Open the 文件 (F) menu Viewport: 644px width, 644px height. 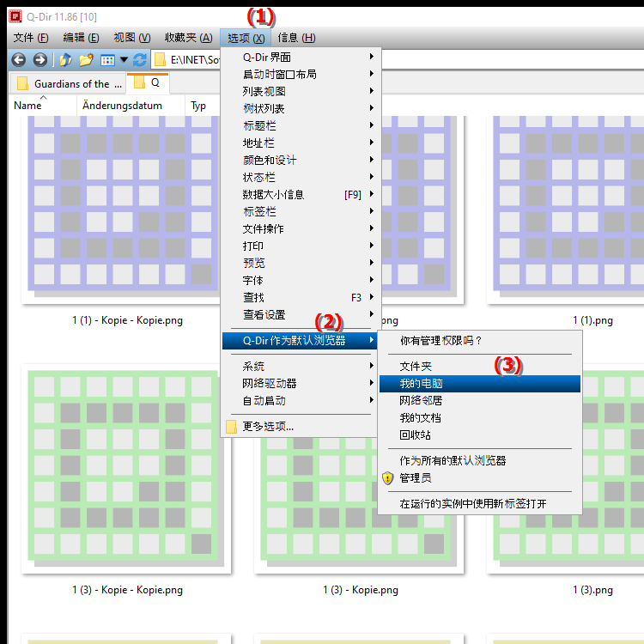(31, 38)
